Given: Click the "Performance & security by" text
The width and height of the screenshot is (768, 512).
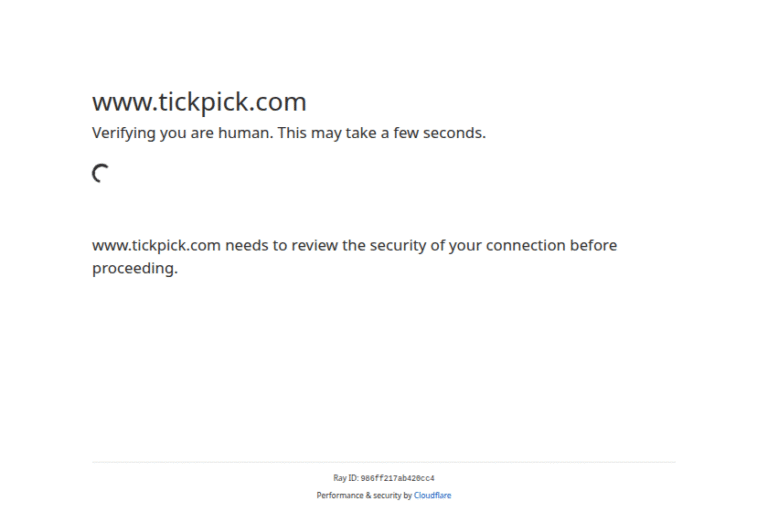Looking at the screenshot, I should click(x=364, y=495).
